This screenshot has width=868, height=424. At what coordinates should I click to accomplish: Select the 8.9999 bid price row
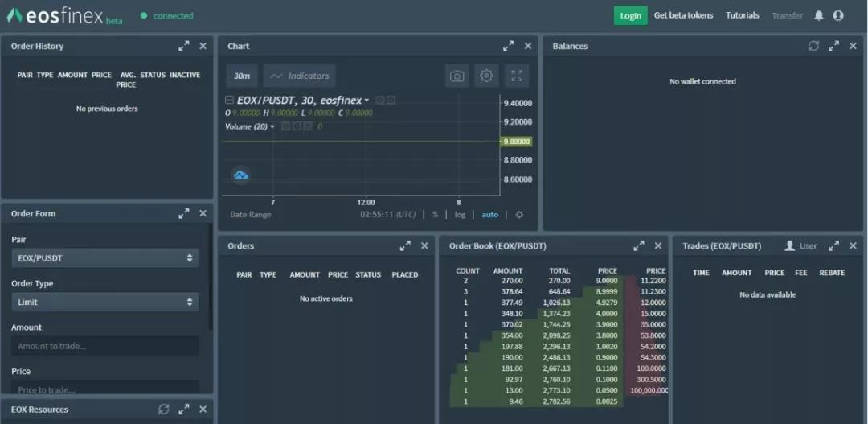(538, 291)
